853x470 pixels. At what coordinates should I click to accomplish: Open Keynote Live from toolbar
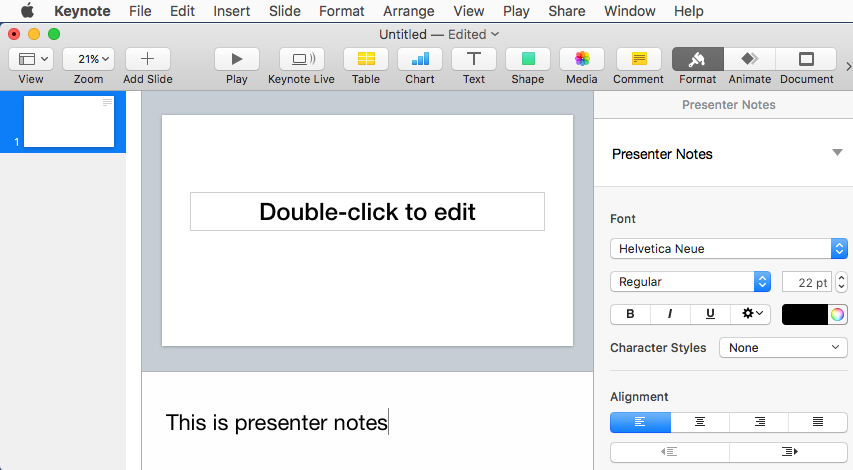301,59
